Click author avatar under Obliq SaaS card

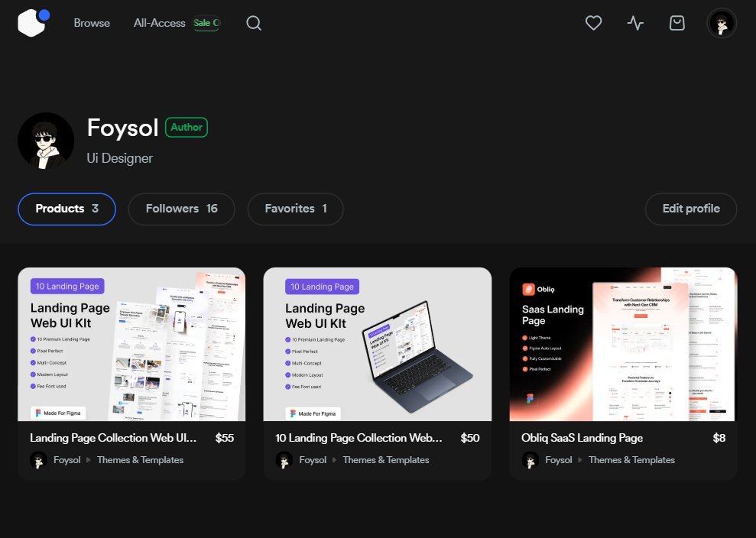pyautogui.click(x=530, y=460)
